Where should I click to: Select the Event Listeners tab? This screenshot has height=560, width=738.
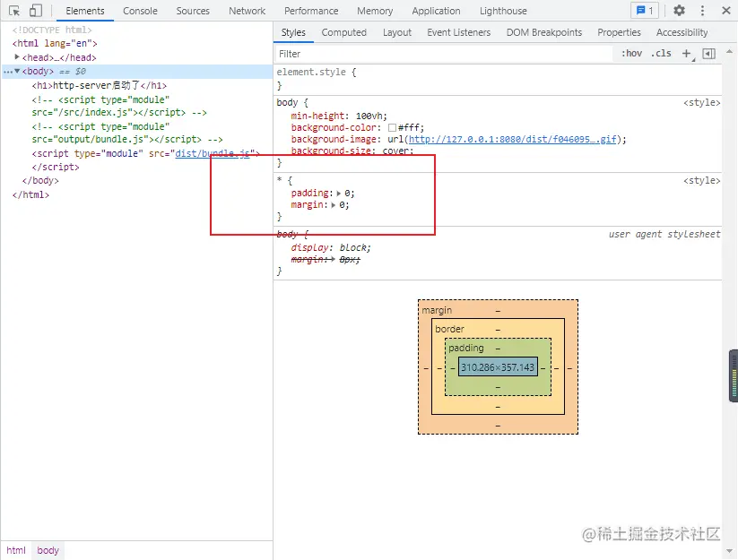tap(458, 32)
